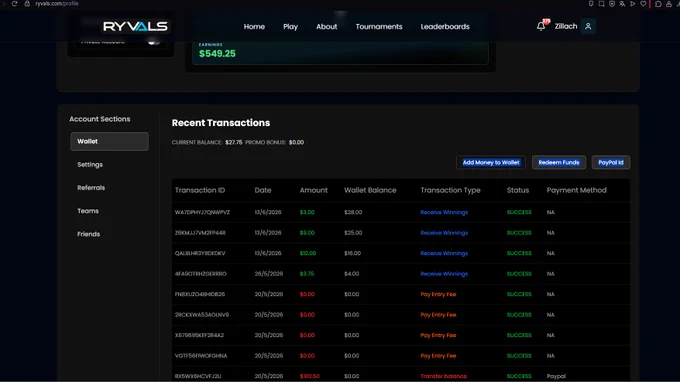
Task: Click the Status column header
Action: pos(518,190)
